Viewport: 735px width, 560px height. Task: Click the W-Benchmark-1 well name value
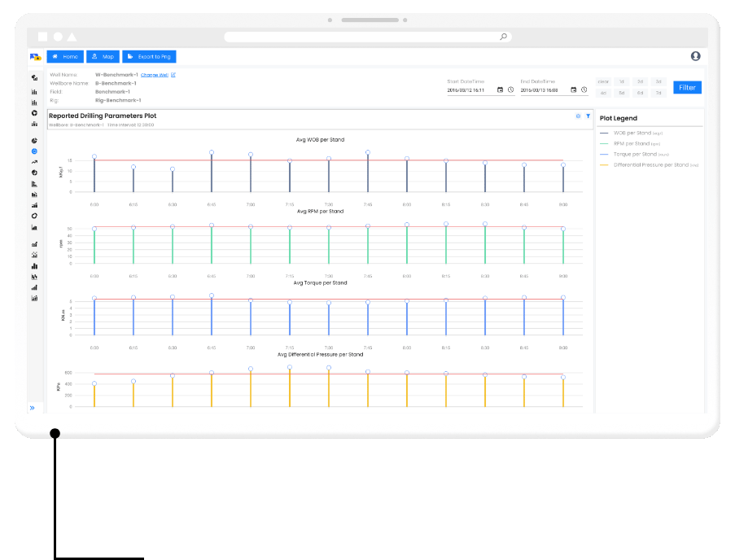pos(116,75)
